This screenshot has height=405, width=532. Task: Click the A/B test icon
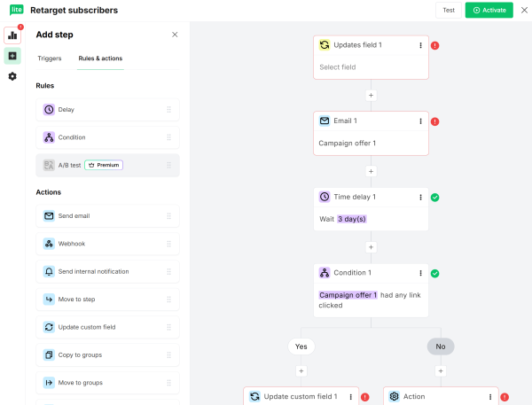click(x=49, y=165)
